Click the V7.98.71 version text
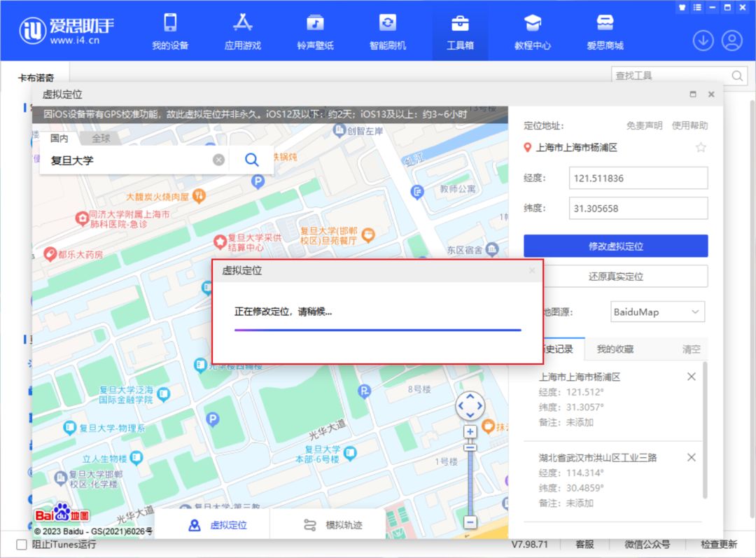 [x=530, y=545]
